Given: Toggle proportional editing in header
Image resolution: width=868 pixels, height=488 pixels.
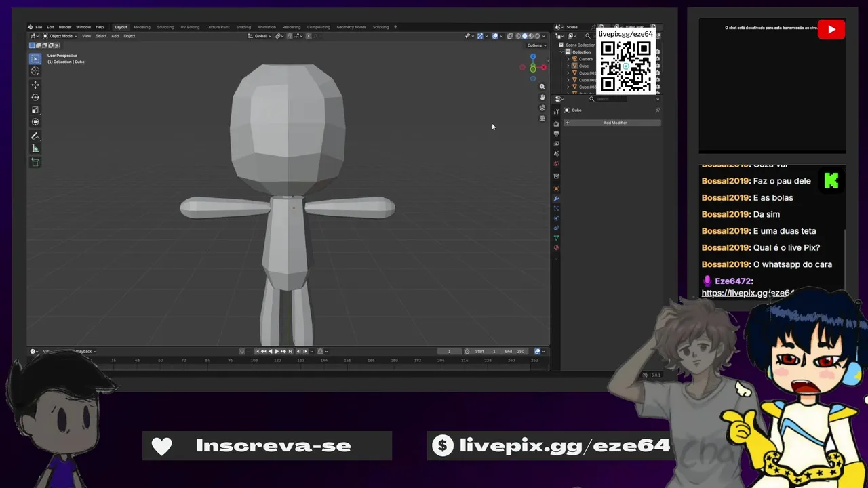Looking at the screenshot, I should 309,36.
